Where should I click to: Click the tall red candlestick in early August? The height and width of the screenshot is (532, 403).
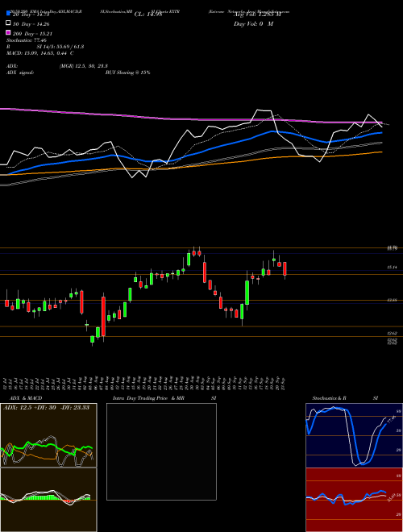click(103, 316)
